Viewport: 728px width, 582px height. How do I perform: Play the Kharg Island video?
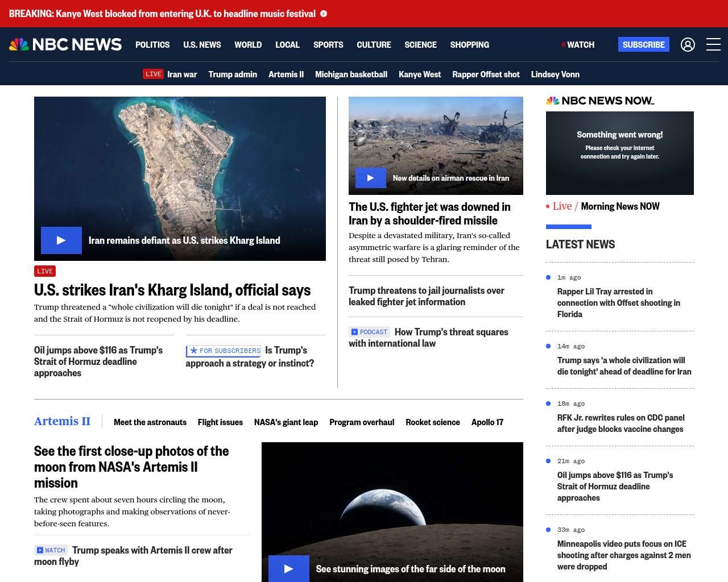[61, 240]
